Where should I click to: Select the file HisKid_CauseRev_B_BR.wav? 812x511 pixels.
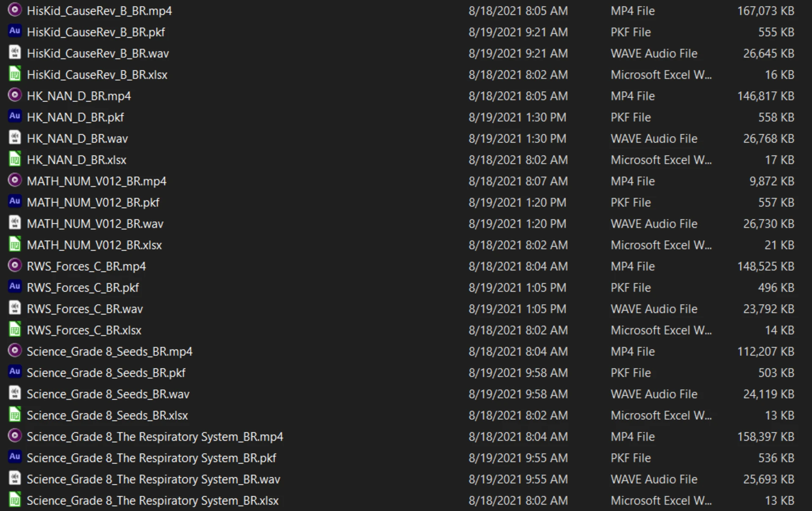point(98,54)
